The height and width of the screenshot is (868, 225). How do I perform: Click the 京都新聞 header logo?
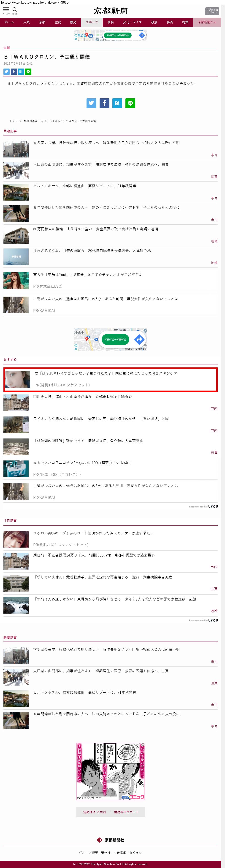pos(111,11)
